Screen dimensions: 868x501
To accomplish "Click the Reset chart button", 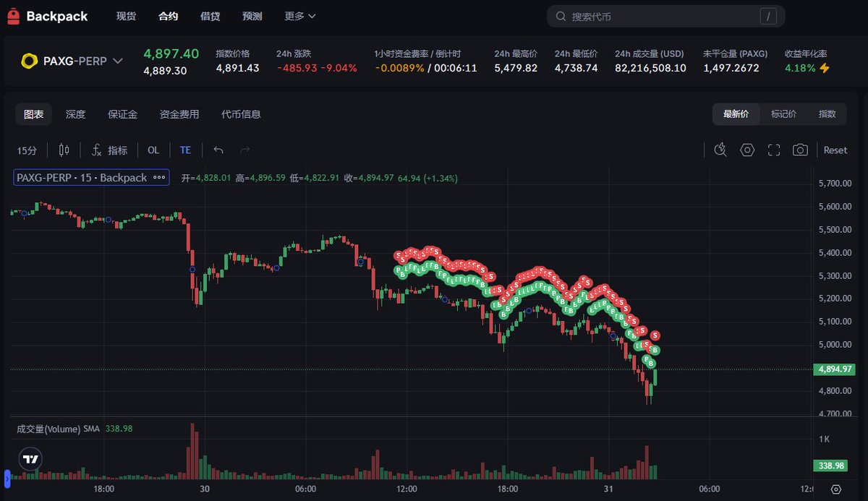I will point(835,150).
